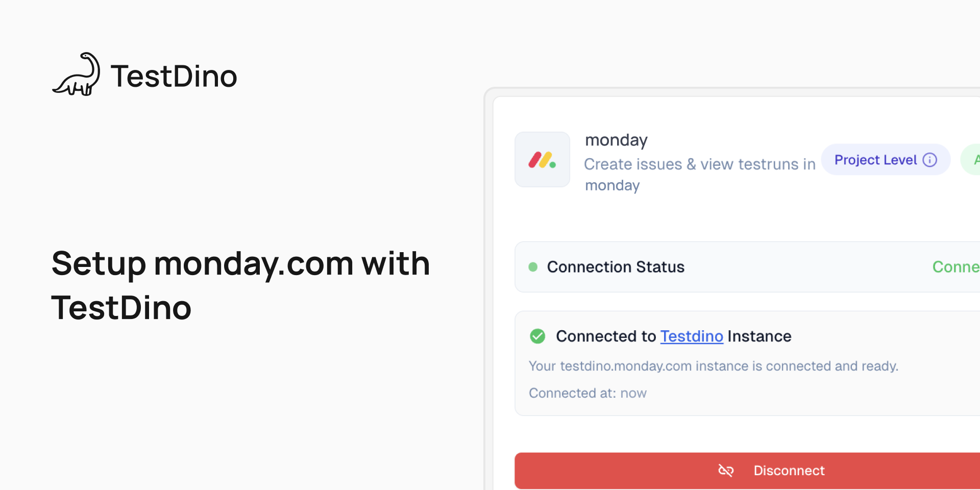980x490 pixels.
Task: Click the green checkmark beside Connected to
Action: tap(537, 336)
